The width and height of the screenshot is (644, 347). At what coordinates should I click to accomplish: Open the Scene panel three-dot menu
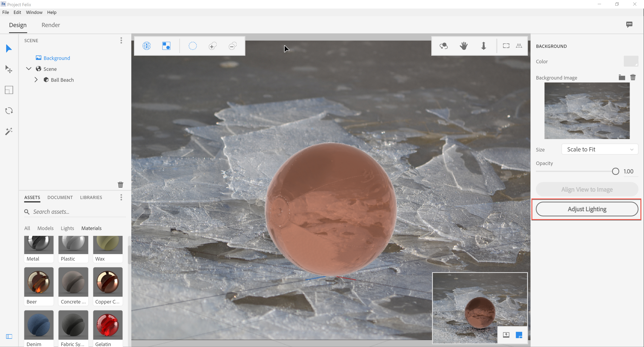click(121, 40)
